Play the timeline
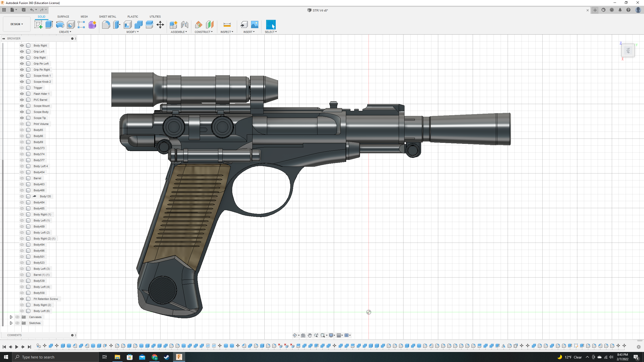This screenshot has width=644, height=362. [x=17, y=347]
